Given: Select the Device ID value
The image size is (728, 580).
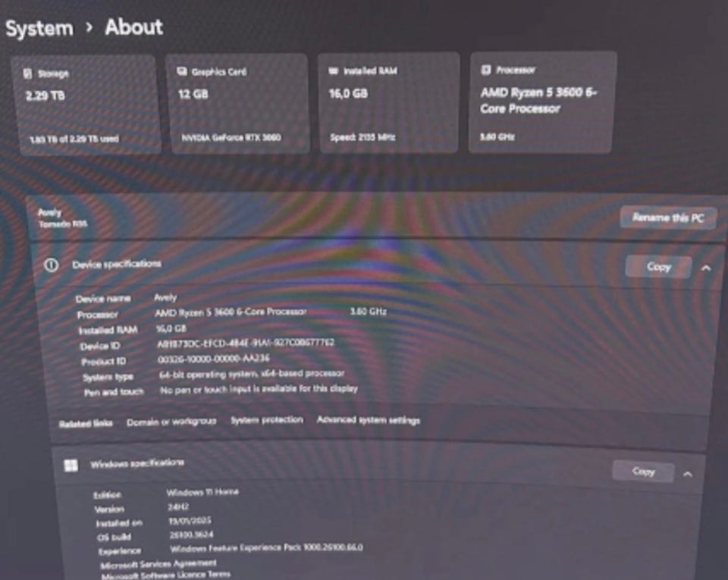Looking at the screenshot, I should pos(246,343).
